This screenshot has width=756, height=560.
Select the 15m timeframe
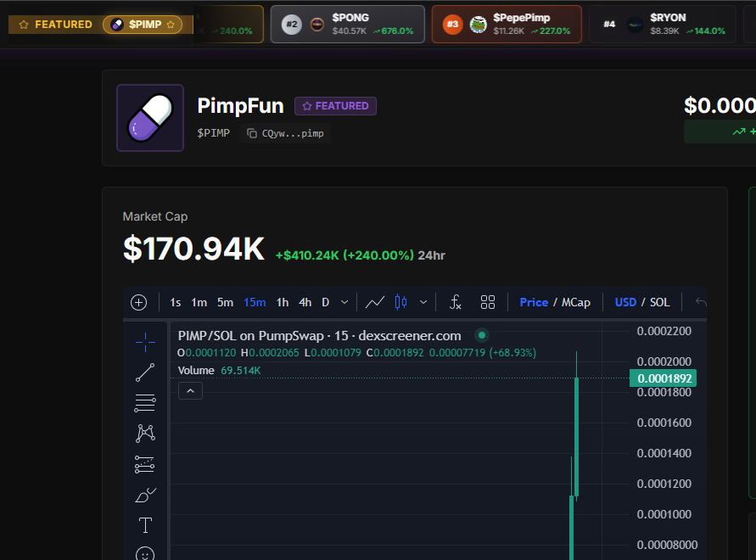(x=255, y=302)
